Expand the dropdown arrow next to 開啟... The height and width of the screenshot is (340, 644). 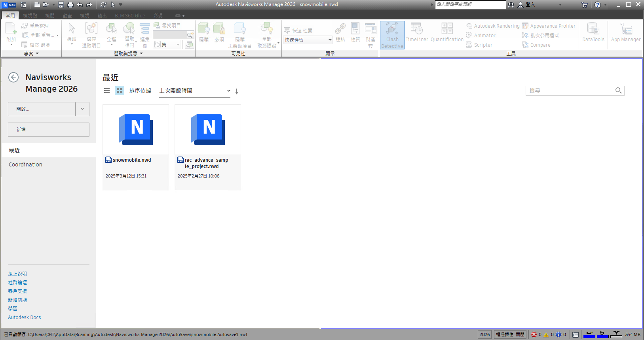tap(82, 109)
